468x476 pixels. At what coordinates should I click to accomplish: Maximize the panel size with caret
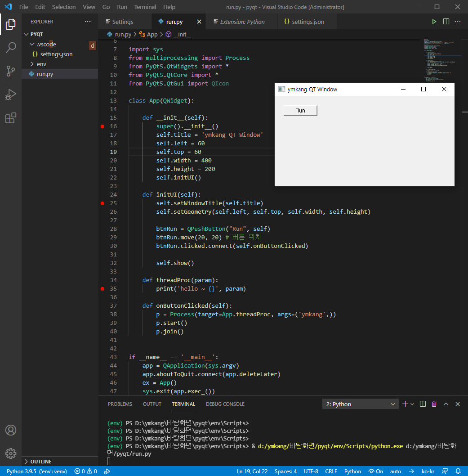(446, 404)
